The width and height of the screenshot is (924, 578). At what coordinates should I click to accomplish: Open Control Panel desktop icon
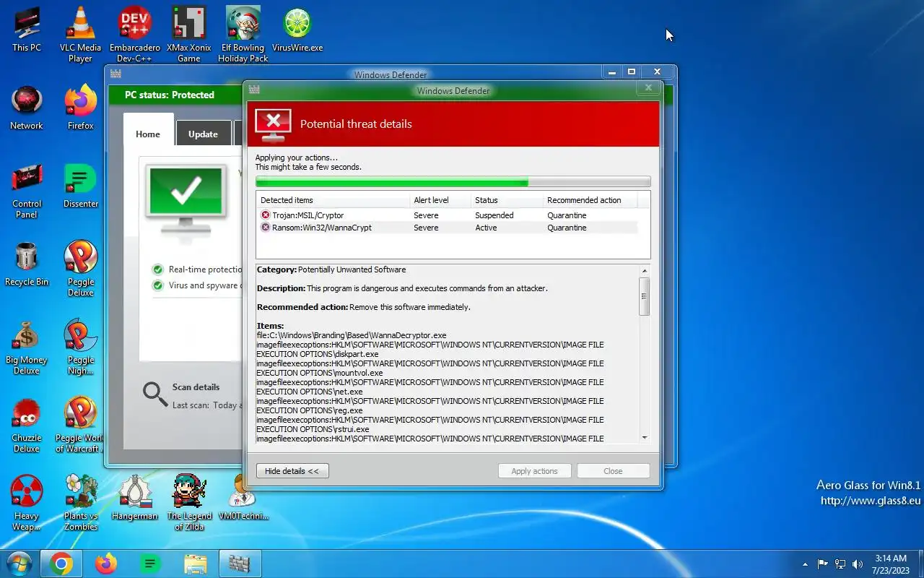pos(27,191)
